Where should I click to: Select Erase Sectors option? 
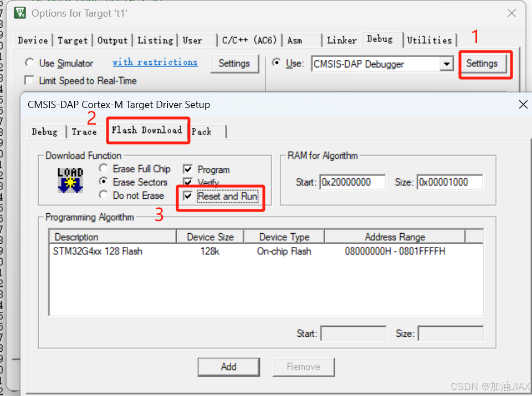[104, 182]
